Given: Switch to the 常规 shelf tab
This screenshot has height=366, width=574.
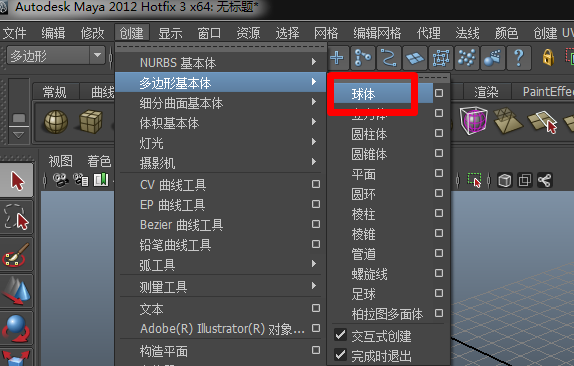Looking at the screenshot, I should coord(55,92).
